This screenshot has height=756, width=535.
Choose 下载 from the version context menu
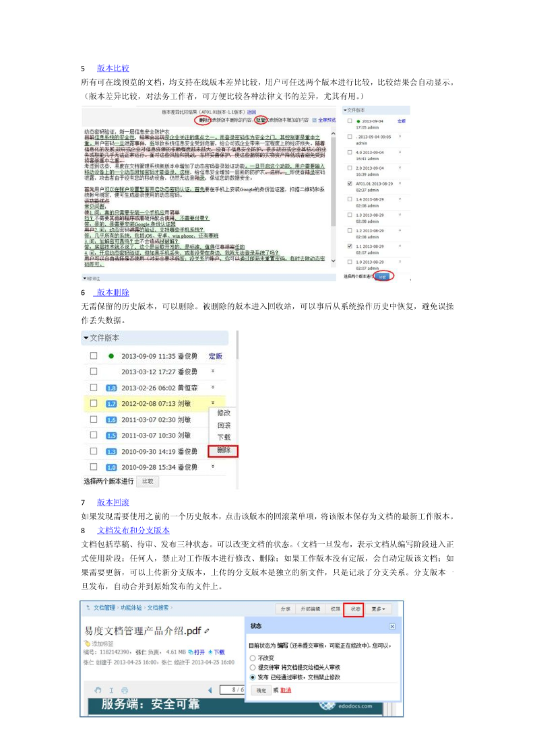click(224, 438)
